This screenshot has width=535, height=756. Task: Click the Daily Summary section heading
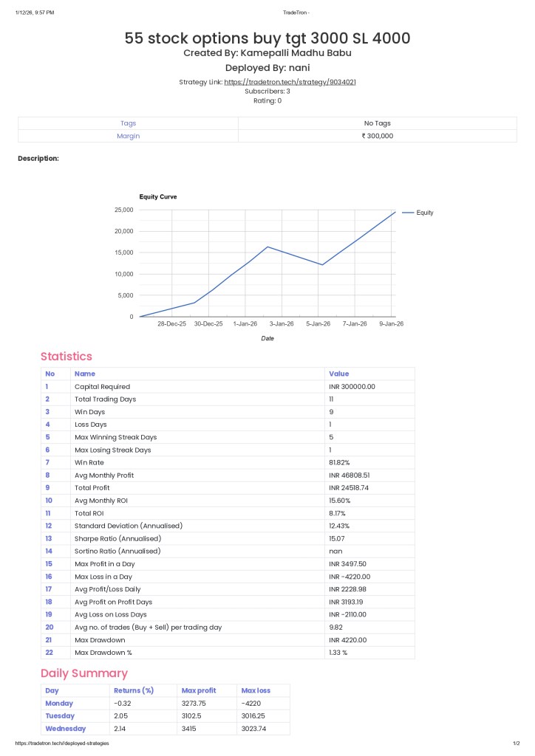[x=84, y=673]
